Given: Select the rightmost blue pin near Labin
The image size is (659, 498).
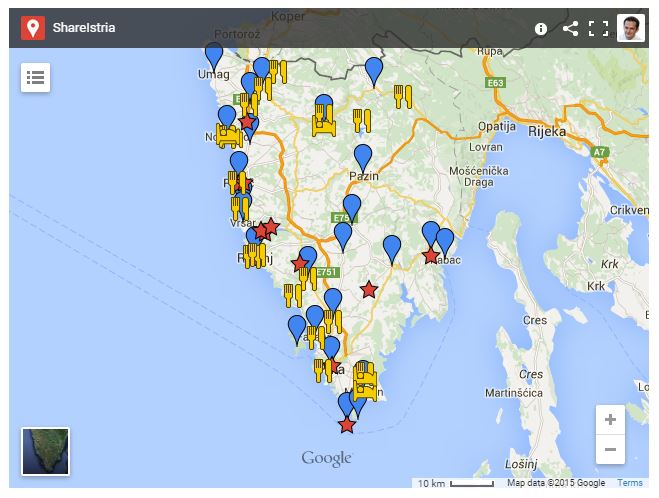Looking at the screenshot, I should click(x=445, y=242).
